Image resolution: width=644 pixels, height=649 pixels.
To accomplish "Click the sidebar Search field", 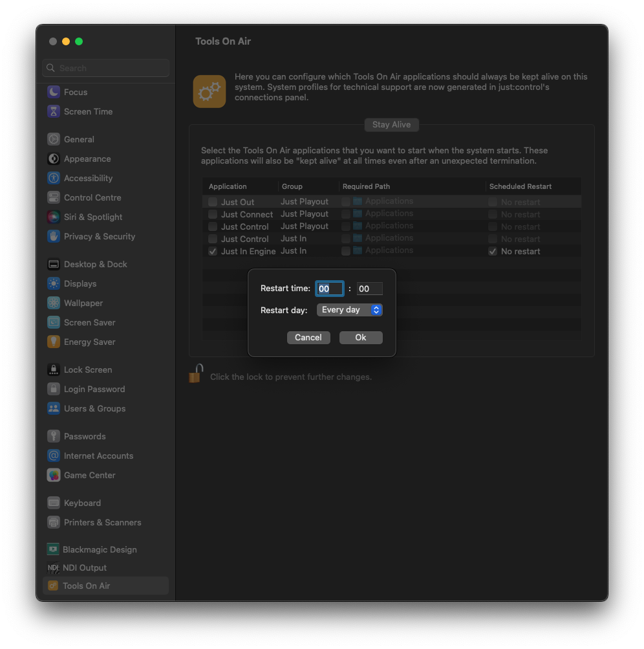I will (106, 68).
